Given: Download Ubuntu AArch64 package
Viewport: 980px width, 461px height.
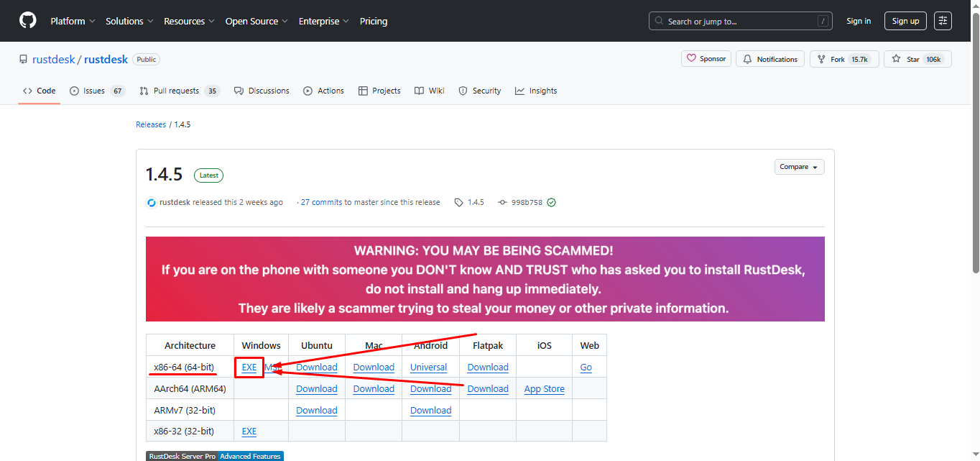Looking at the screenshot, I should click(317, 389).
